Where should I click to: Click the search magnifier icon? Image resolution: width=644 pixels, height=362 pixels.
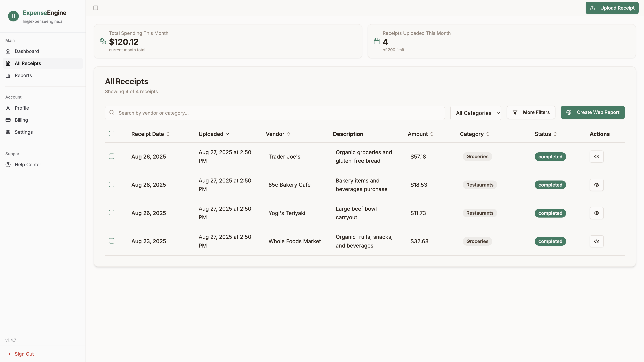(112, 112)
